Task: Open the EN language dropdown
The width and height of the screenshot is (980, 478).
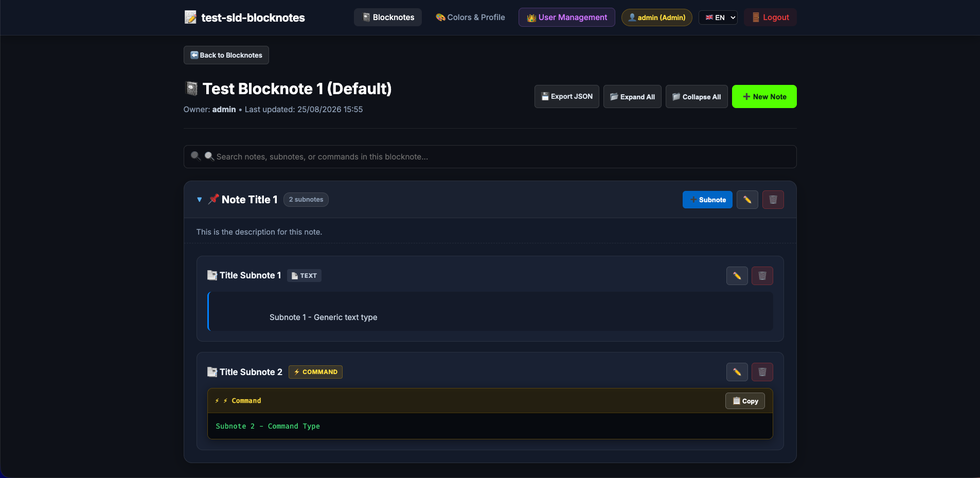Action: pyautogui.click(x=718, y=17)
